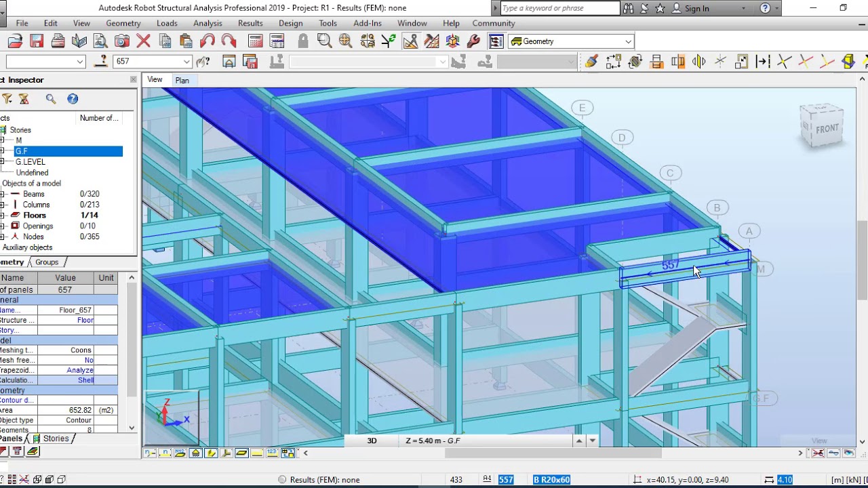This screenshot has height=488, width=868.
Task: Click the Sign In button
Action: point(691,8)
